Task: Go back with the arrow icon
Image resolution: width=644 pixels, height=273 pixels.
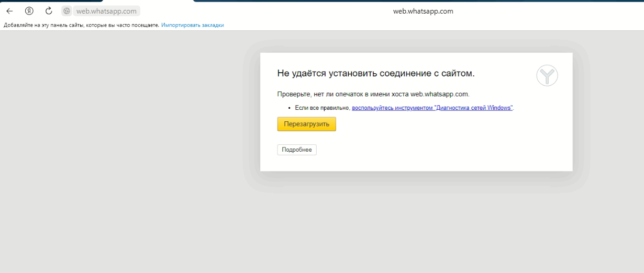Action: pyautogui.click(x=9, y=11)
